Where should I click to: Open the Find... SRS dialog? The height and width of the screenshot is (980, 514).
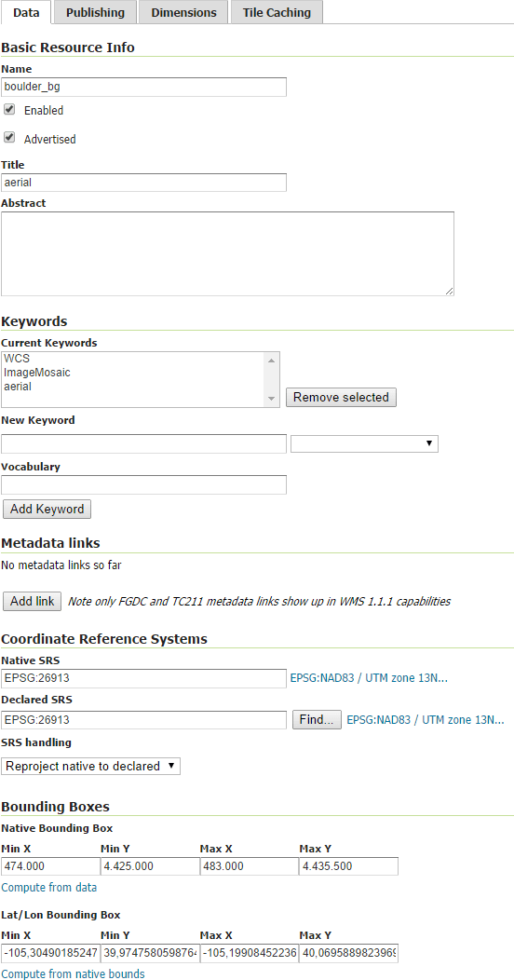click(x=317, y=719)
